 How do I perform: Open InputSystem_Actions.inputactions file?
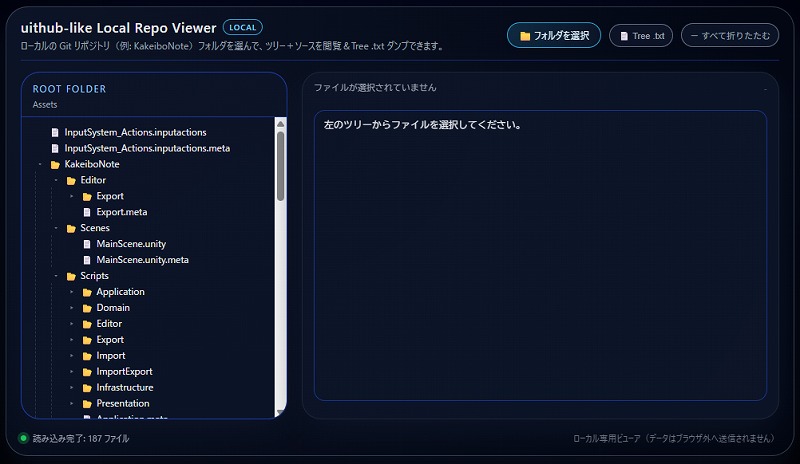135,132
